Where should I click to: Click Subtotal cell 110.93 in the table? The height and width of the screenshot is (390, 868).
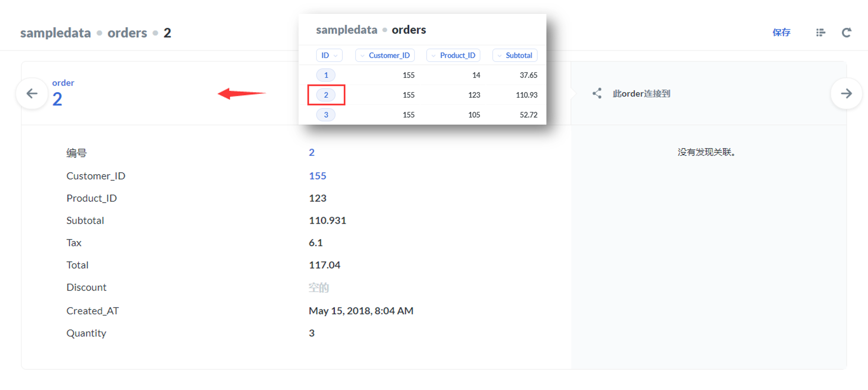[x=526, y=95]
